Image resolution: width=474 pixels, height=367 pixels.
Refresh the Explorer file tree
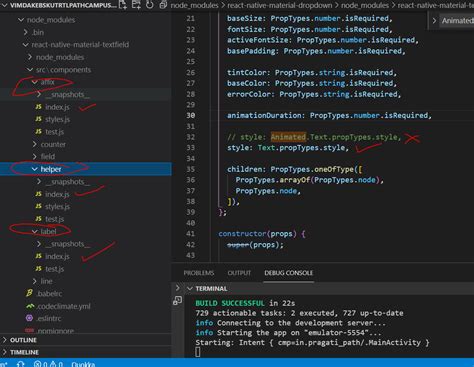coord(149,5)
